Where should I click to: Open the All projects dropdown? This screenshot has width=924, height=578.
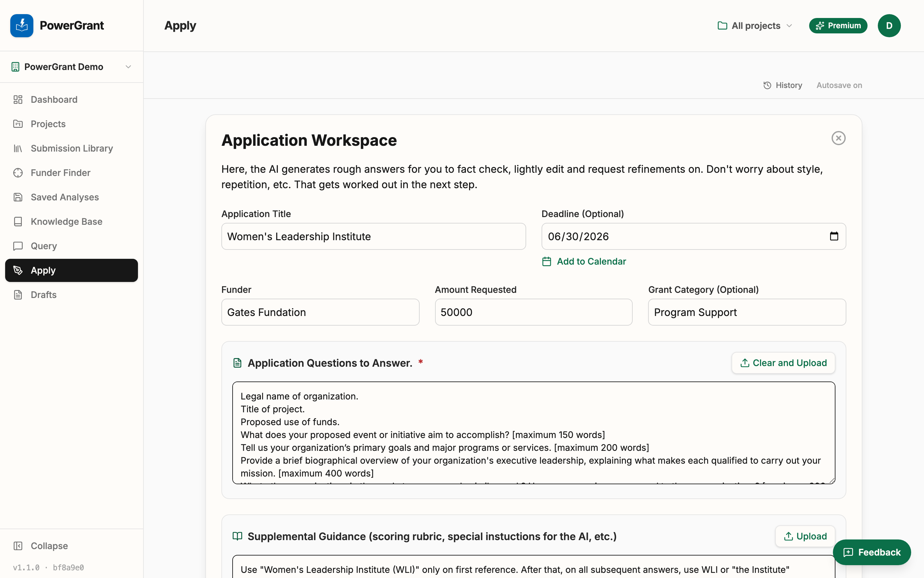755,26
